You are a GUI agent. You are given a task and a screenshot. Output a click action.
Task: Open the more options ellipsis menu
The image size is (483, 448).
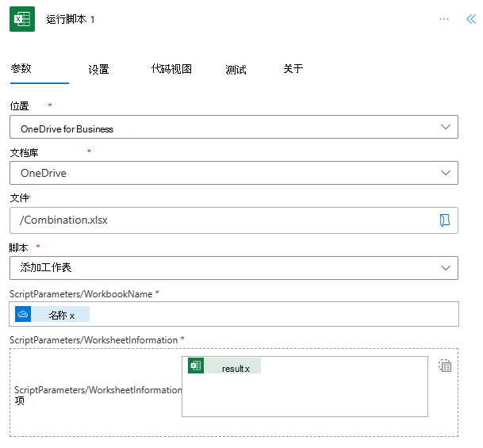click(x=444, y=19)
